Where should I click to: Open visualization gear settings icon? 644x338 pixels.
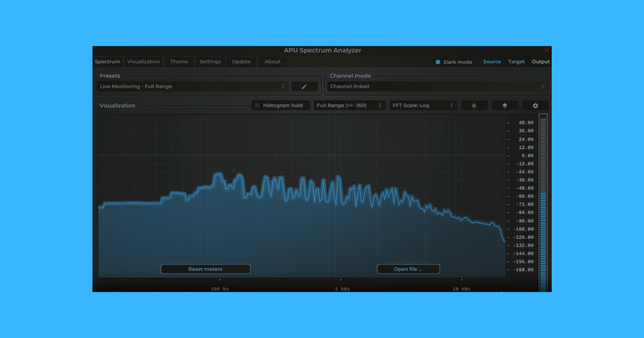(x=536, y=106)
